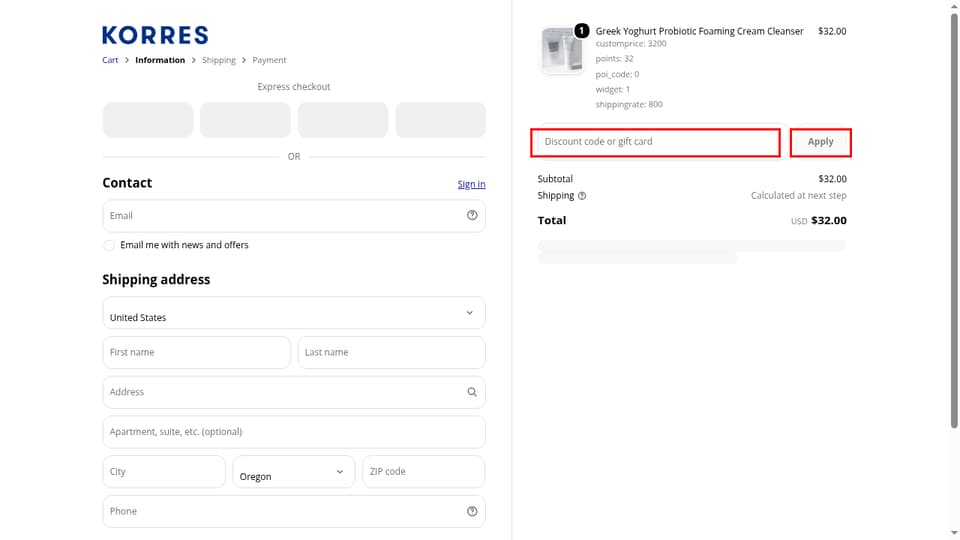Image resolution: width=960 pixels, height=540 pixels.
Task: Click the Sign in link
Action: pyautogui.click(x=471, y=184)
